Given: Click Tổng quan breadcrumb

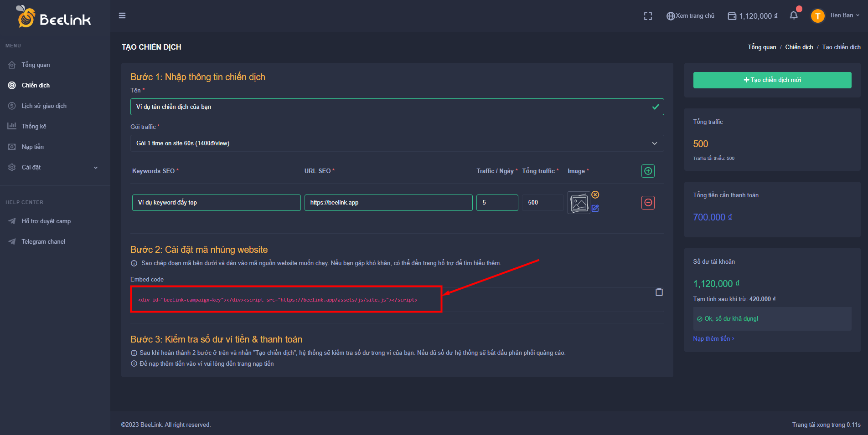Looking at the screenshot, I should coord(762,47).
